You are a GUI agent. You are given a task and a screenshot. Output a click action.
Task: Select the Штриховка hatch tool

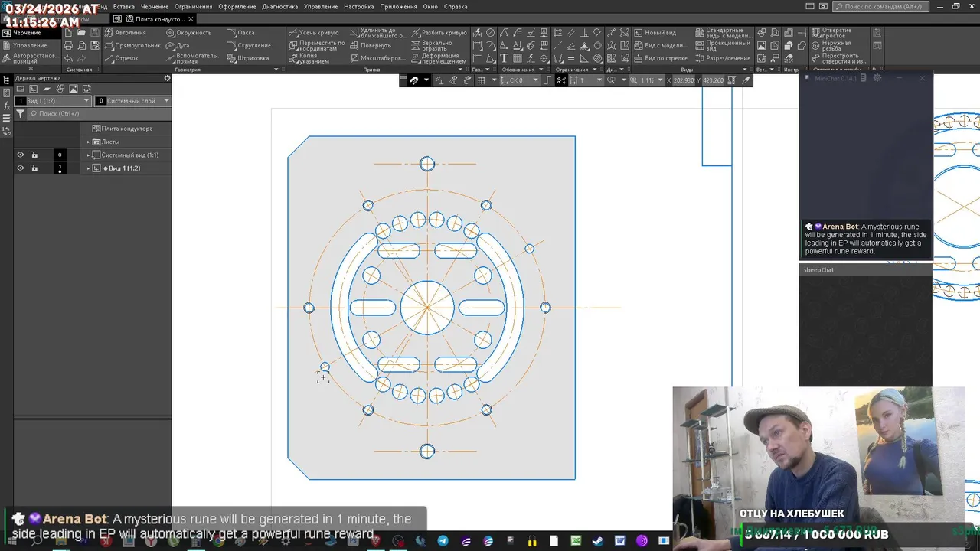(x=247, y=58)
